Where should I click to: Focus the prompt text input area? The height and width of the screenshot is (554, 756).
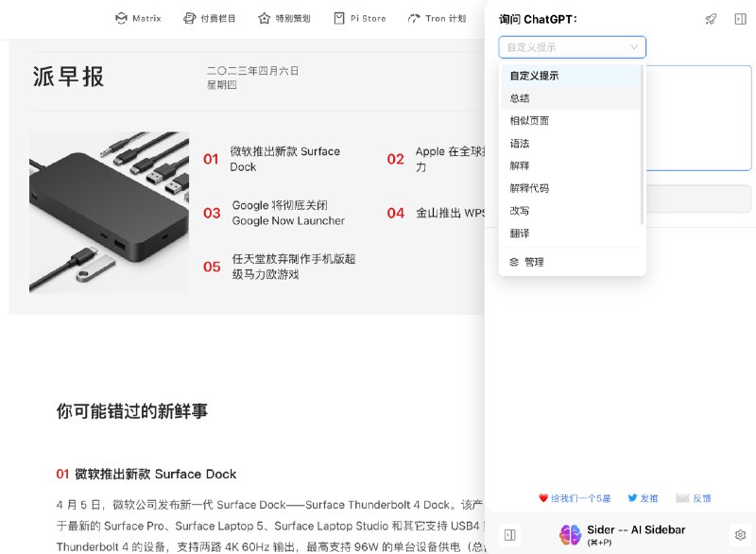698,118
